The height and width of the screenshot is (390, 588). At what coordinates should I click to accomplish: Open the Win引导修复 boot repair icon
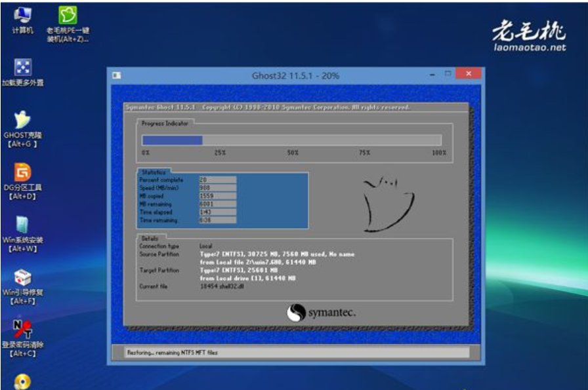point(22,277)
